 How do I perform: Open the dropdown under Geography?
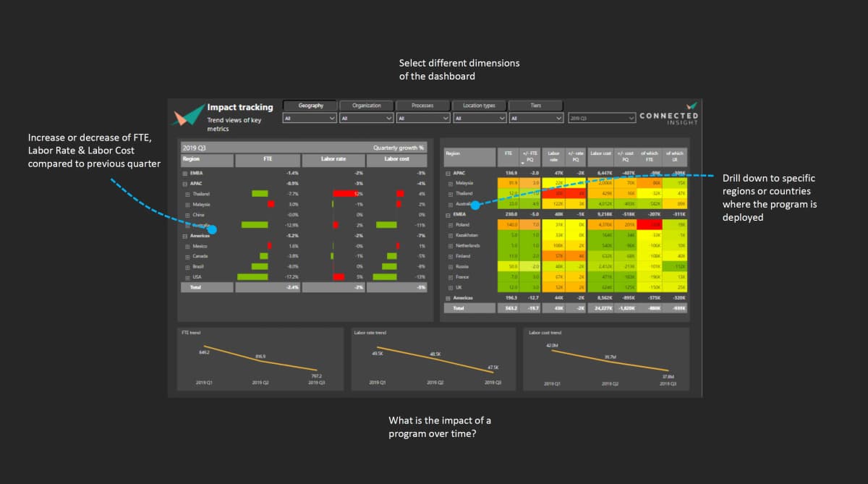(309, 118)
